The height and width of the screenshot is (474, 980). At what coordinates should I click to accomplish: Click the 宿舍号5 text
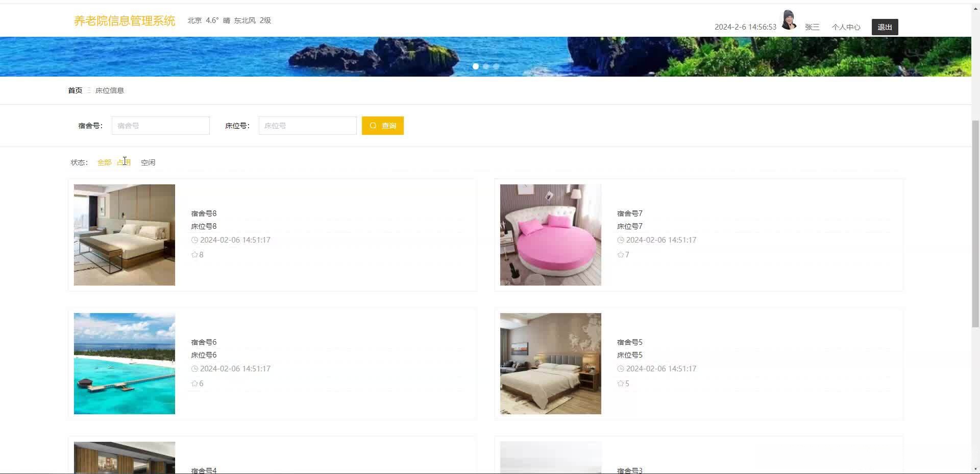[630, 342]
